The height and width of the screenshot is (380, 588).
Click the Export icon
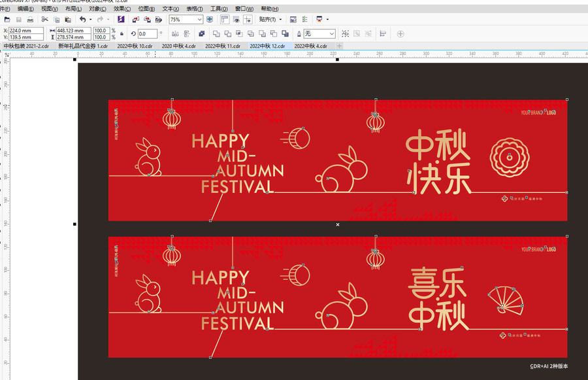[147, 20]
